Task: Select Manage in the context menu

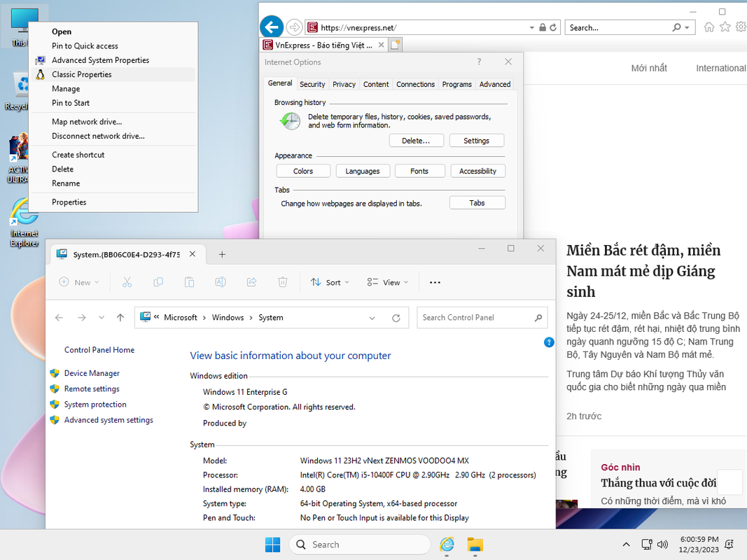Action: click(113, 89)
